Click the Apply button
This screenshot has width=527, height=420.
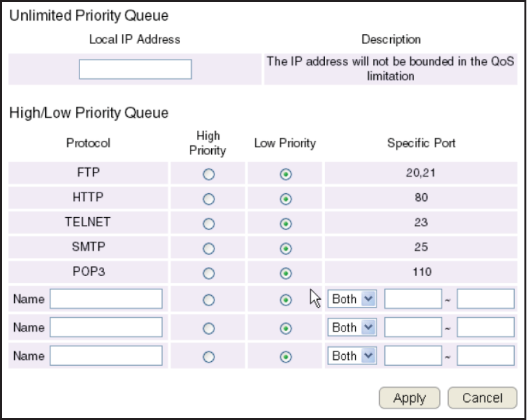click(409, 398)
